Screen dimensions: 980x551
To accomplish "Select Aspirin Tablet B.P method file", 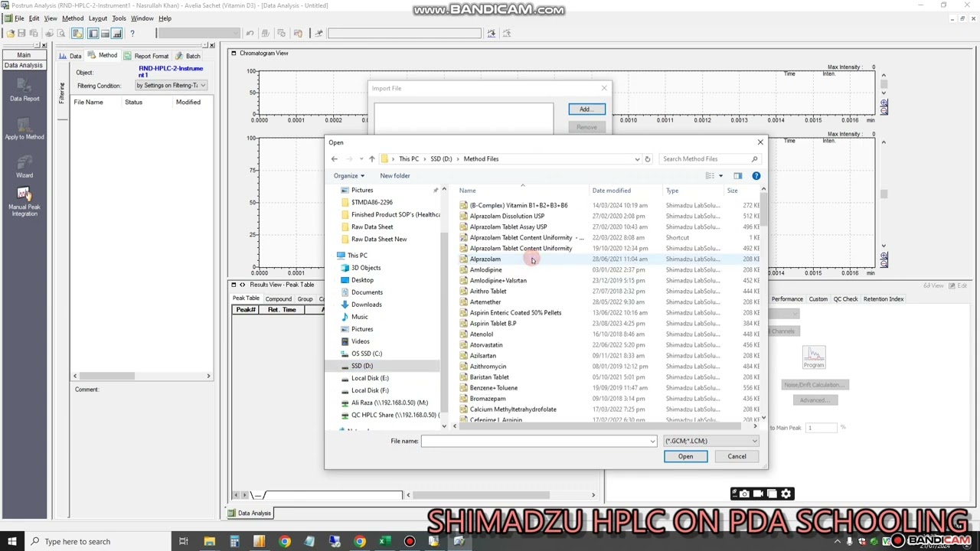I will coord(492,324).
